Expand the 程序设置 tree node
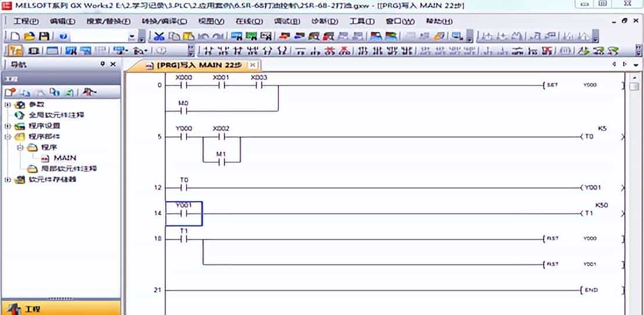Screen dimensions: 644x315 click(8, 126)
